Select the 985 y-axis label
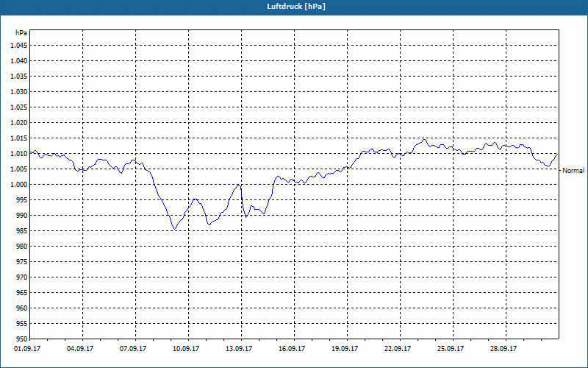Screen dimensions: 588x368 click(22, 231)
